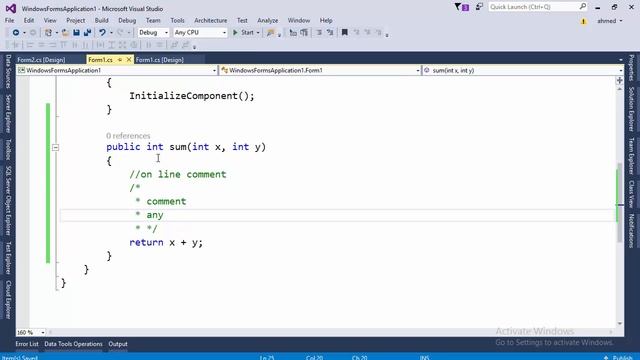
Task: Open the File menu
Action: tap(9, 20)
